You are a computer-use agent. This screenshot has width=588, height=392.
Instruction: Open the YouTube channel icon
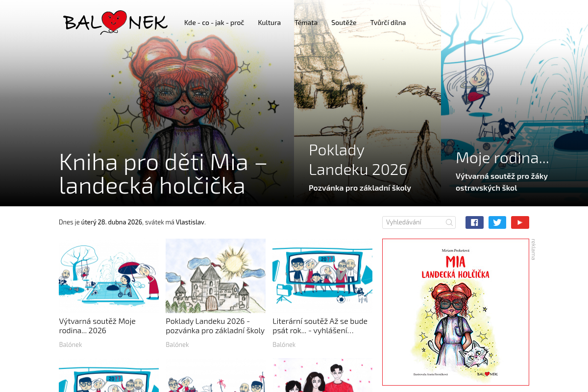tap(520, 222)
